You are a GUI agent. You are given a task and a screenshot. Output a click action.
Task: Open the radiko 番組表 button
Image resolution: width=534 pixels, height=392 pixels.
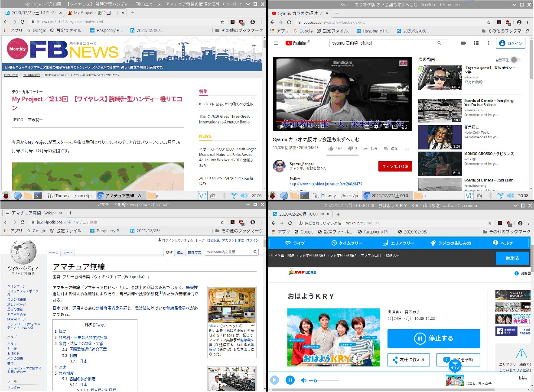pos(512,258)
